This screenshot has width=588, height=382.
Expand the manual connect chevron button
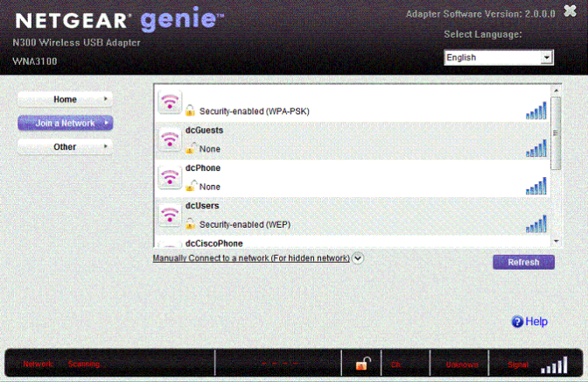point(358,258)
